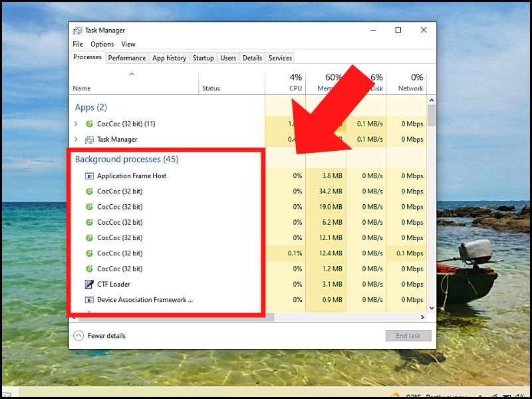532x399 pixels.
Task: Click CocCoc icon in the 6.2 MB row
Action: tap(89, 223)
